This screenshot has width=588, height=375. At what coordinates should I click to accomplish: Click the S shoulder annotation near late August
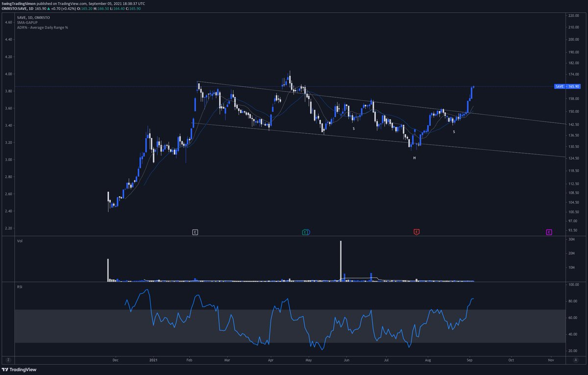(454, 132)
